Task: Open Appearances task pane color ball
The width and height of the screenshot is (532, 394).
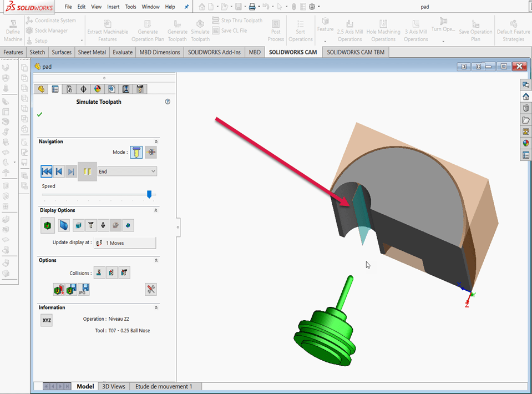Action: (526, 143)
